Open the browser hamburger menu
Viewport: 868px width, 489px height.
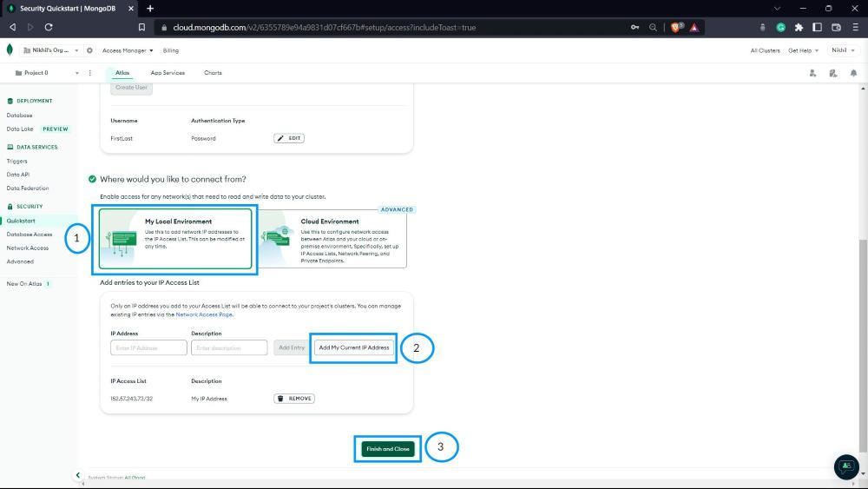855,27
